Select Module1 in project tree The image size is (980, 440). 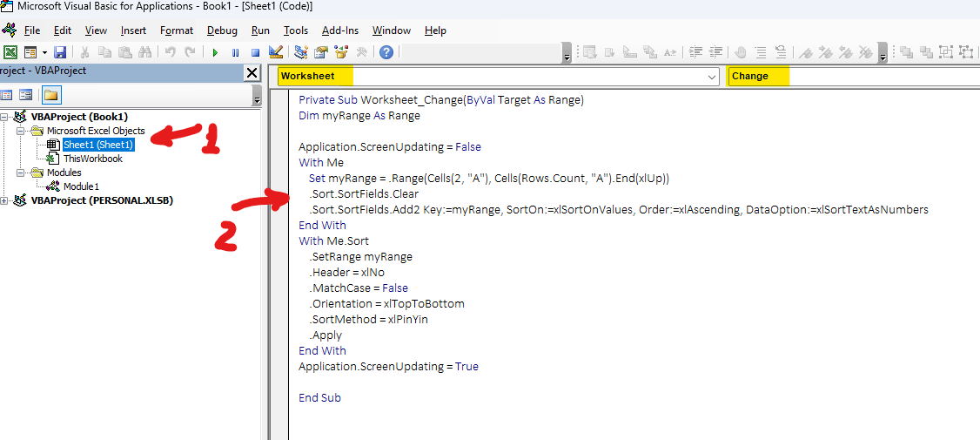coord(81,186)
